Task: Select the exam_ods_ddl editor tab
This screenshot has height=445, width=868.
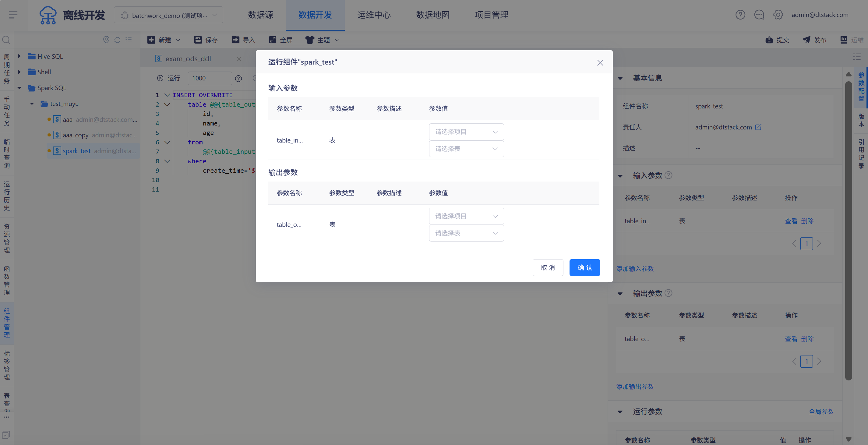Action: click(x=188, y=58)
